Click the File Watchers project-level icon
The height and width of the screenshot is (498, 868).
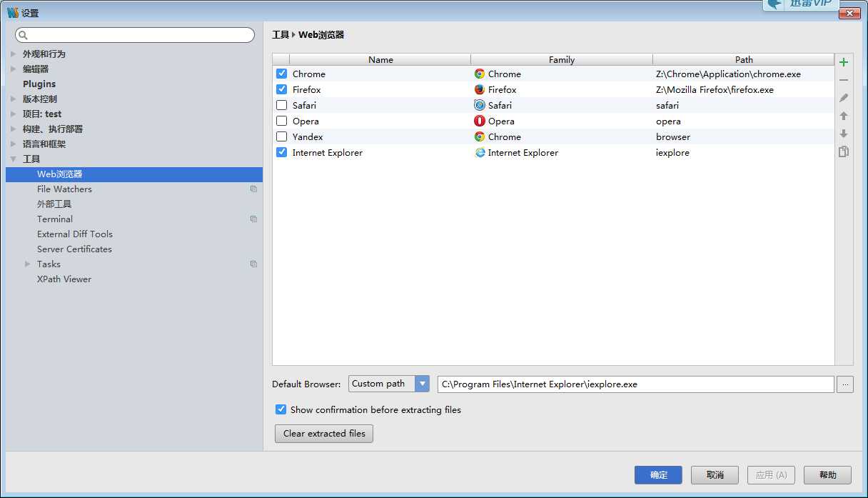[x=253, y=189]
